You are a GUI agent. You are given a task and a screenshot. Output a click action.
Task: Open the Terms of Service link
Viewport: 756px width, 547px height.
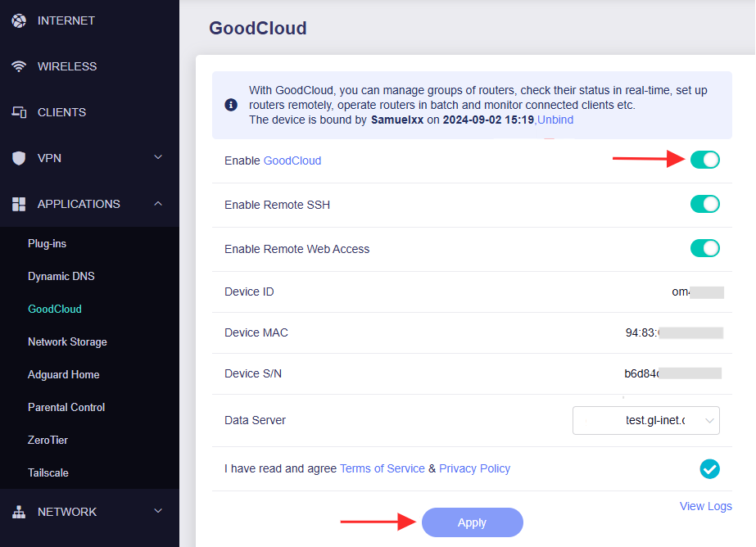tap(382, 468)
